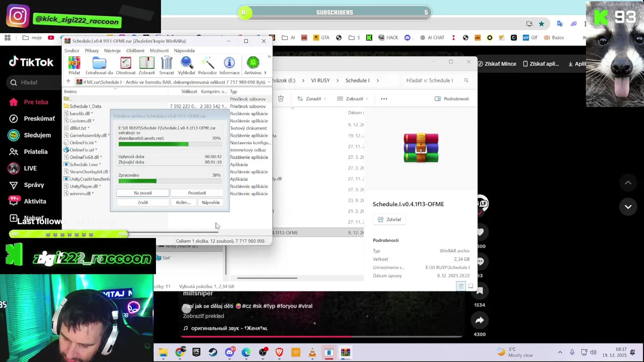Open the three-dots more options in Explorer
The height and width of the screenshot is (362, 644).
[x=384, y=99]
